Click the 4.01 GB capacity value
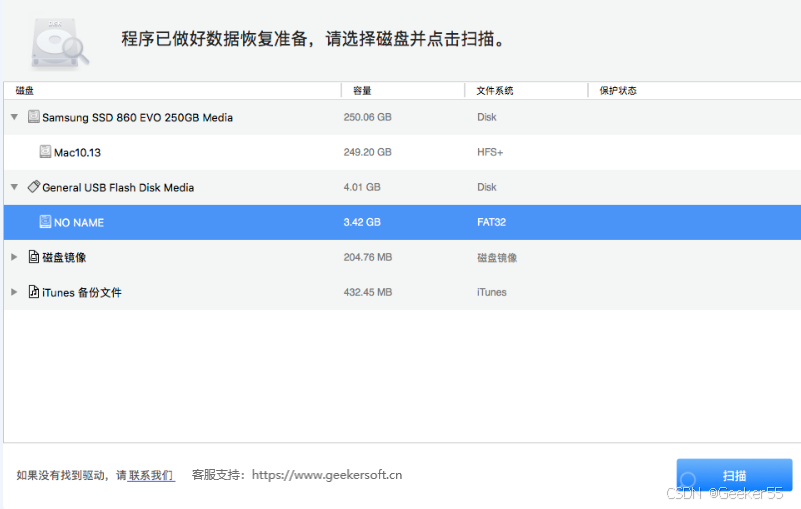 (x=362, y=187)
